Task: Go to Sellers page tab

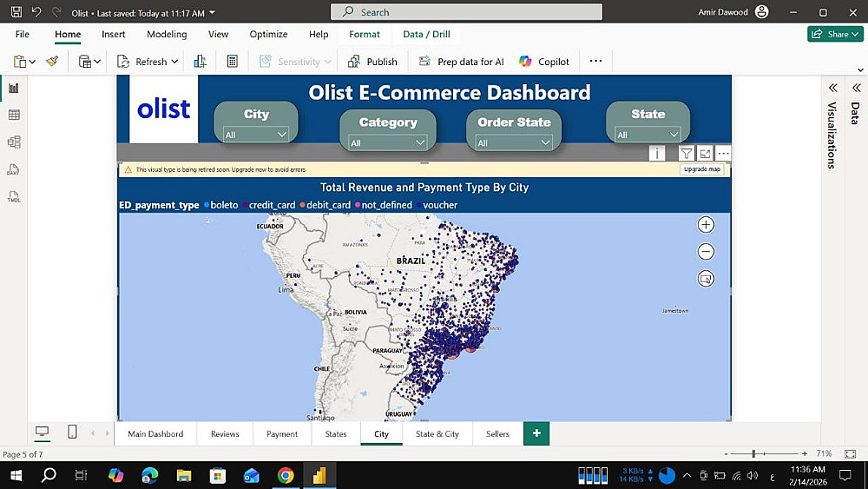Action: 497,433
